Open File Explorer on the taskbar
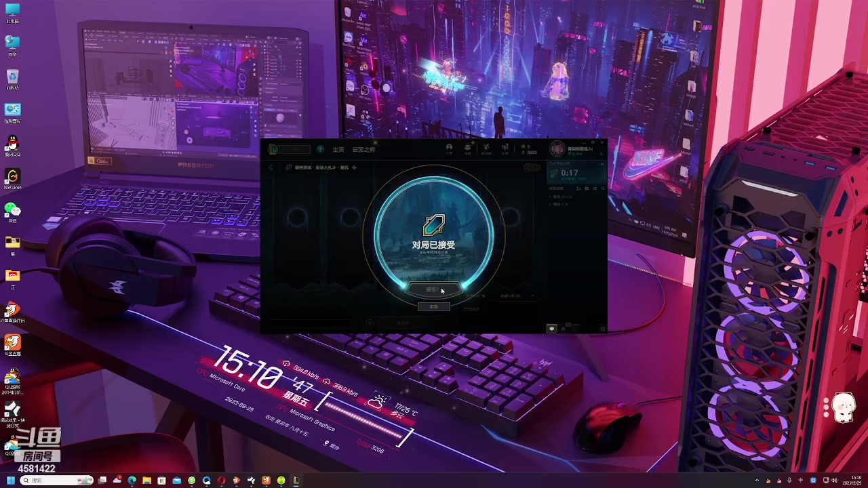 pyautogui.click(x=146, y=480)
